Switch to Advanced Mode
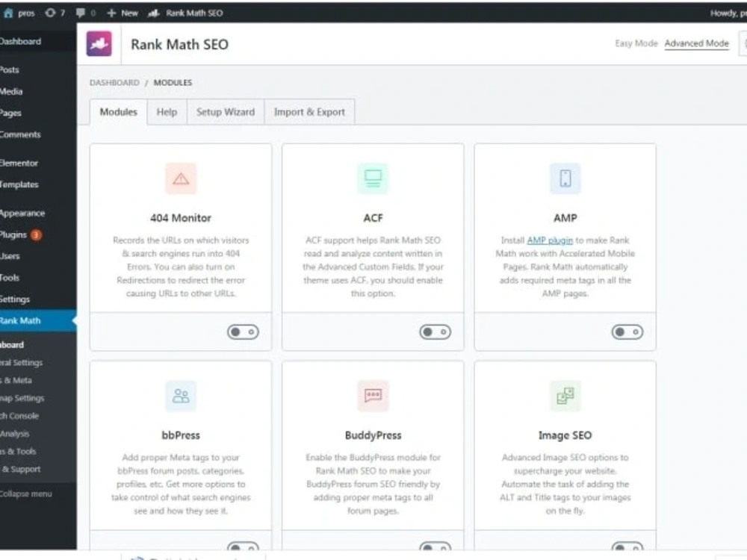This screenshot has width=747, height=560. coord(696,43)
